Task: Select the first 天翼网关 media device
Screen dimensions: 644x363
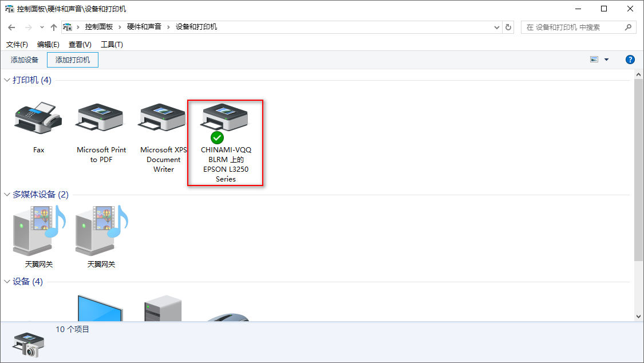Action: point(38,231)
